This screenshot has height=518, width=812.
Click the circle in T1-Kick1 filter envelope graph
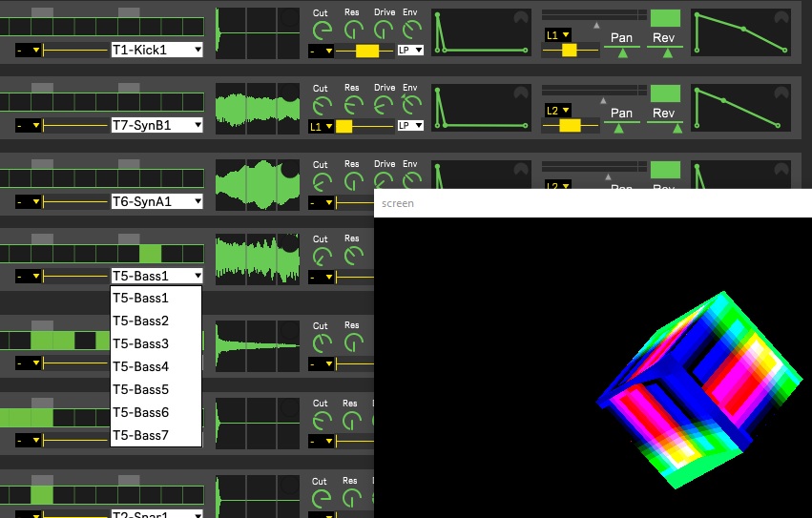(x=520, y=17)
